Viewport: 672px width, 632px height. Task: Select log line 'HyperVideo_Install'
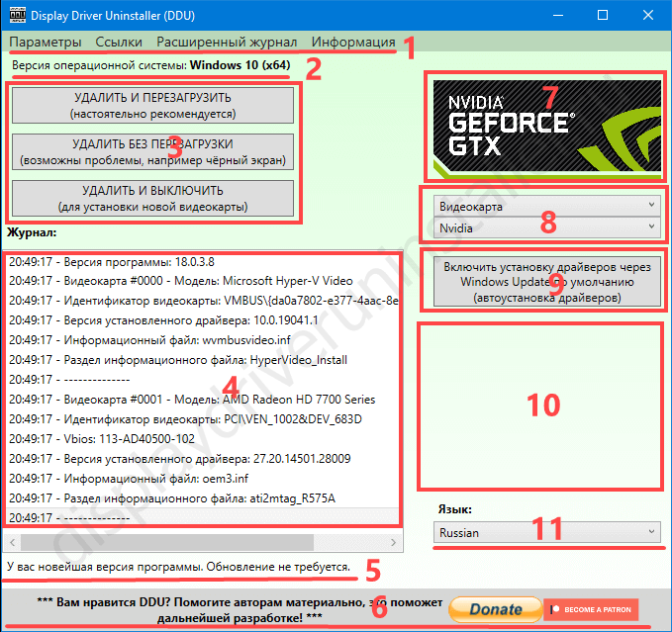203,360
